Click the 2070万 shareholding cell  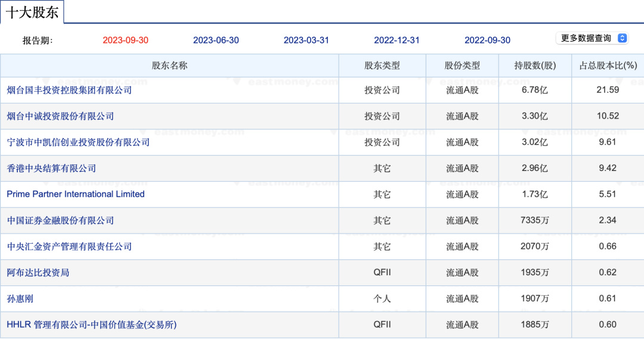(535, 246)
